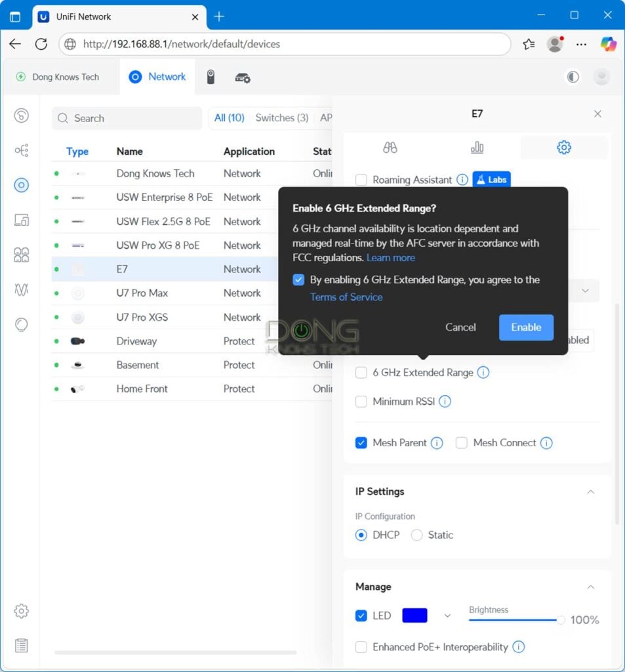
Task: Show the Mesh Parent info icon
Action: (x=437, y=443)
